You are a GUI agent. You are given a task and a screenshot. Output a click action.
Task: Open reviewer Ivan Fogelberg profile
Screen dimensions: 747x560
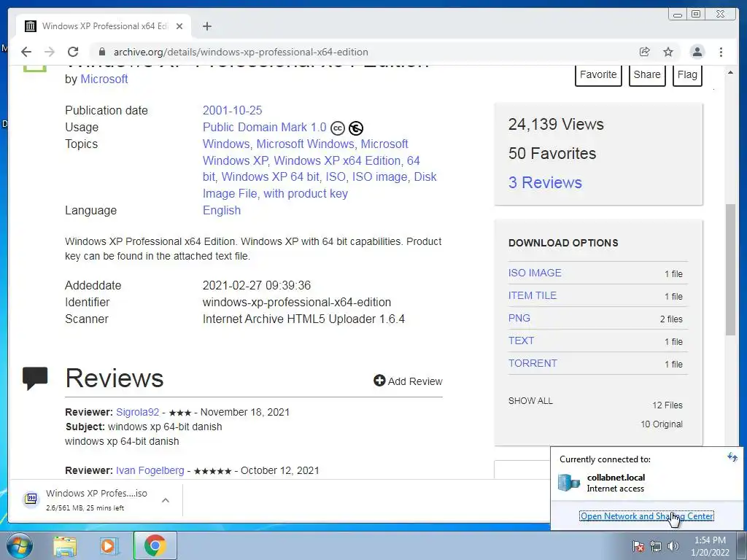(x=150, y=470)
